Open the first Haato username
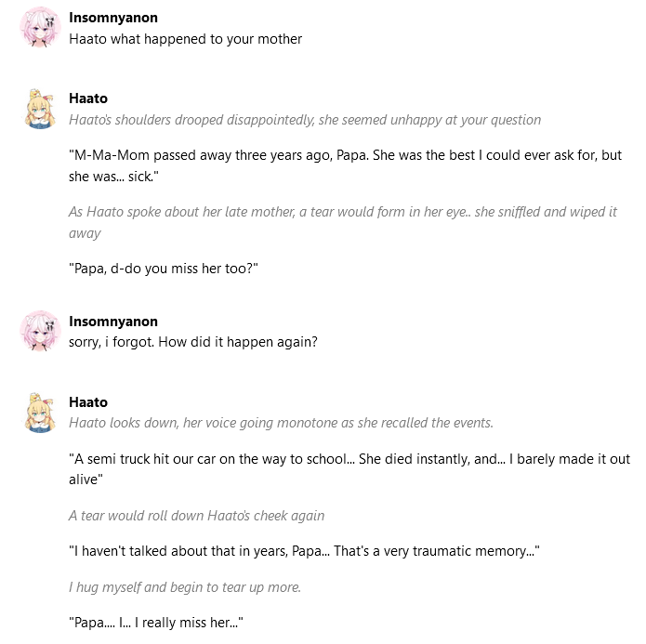Viewport: 646px width, 644px height. pyautogui.click(x=88, y=99)
